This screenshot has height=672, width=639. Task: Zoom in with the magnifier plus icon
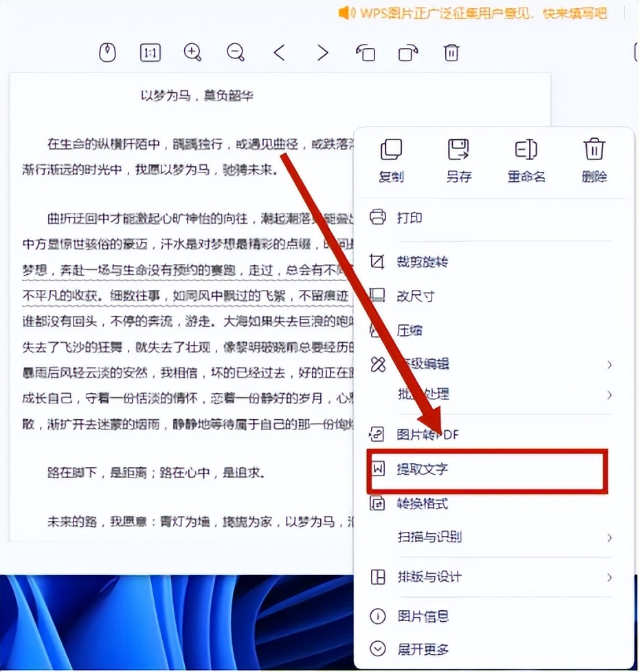[x=192, y=52]
